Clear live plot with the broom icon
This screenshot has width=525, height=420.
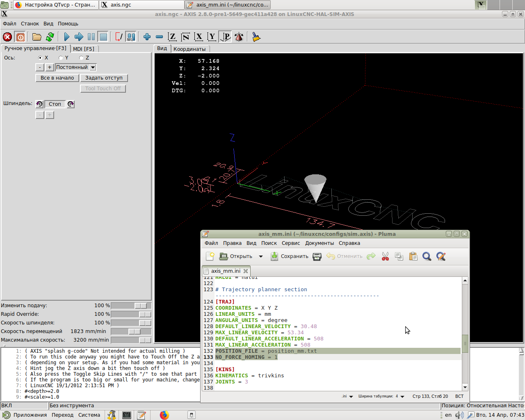point(256,37)
